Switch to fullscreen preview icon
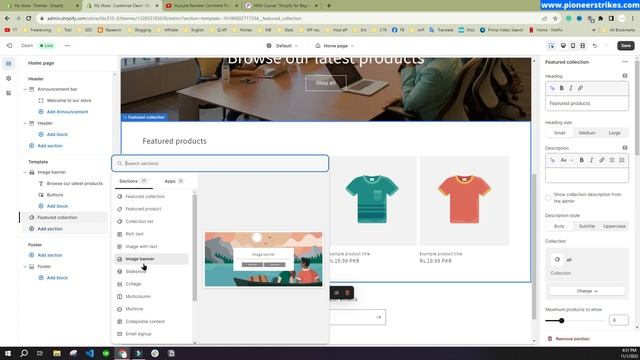Viewport: 640px width, 360px height. (583, 46)
